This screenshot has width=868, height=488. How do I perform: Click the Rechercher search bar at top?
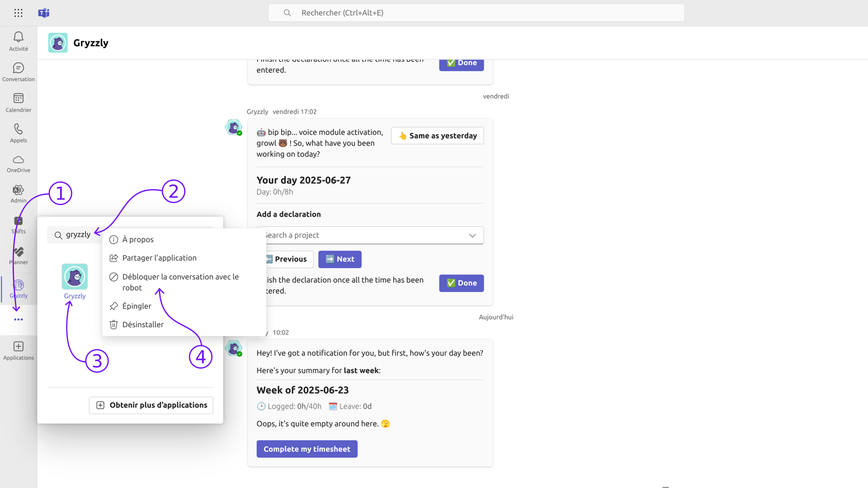[x=476, y=12]
